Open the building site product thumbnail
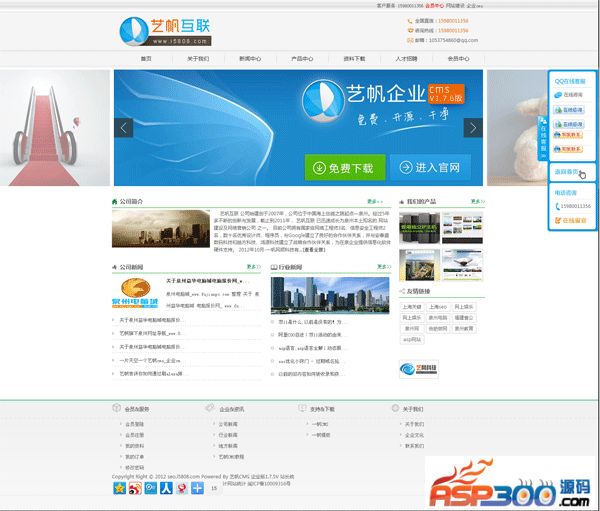 point(419,265)
